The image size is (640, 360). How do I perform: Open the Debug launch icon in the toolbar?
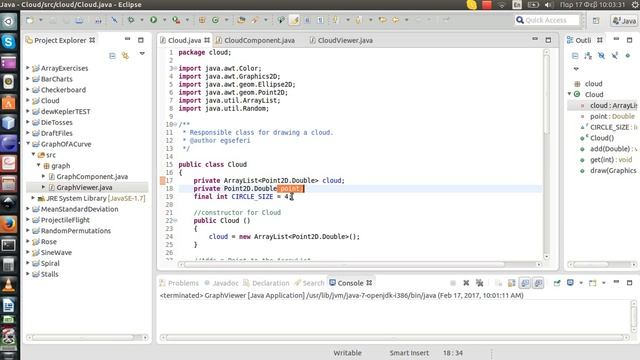click(x=131, y=20)
